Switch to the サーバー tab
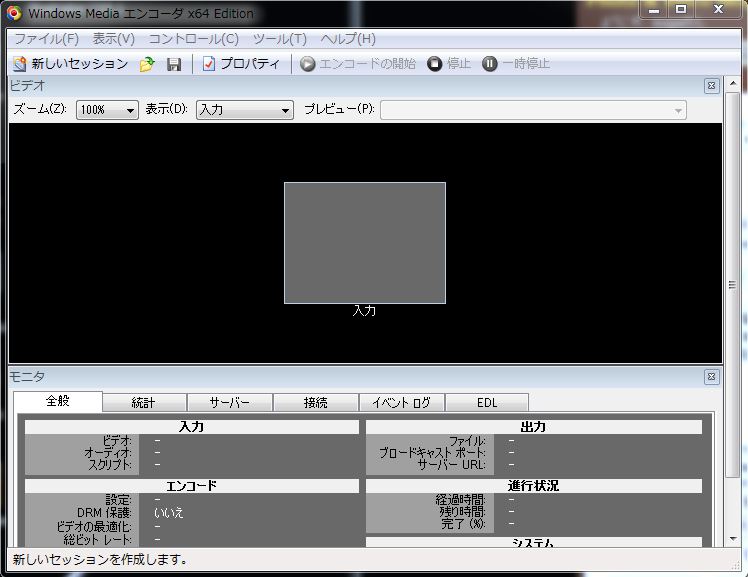 click(230, 402)
